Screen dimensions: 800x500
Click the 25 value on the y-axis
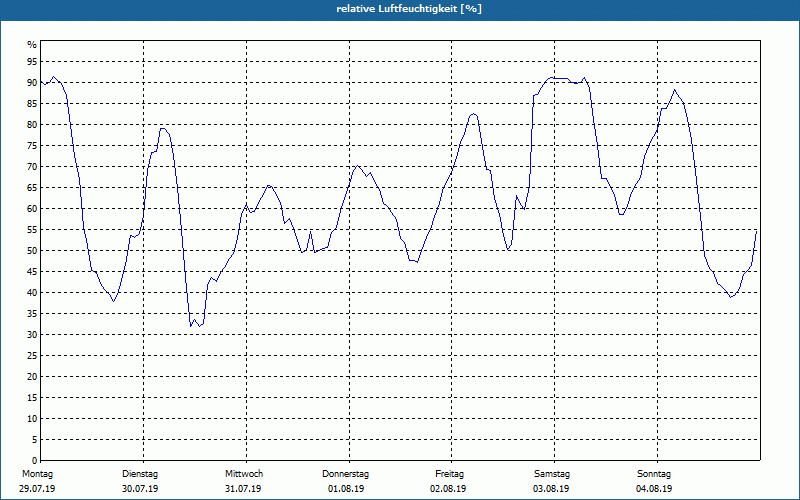[32, 356]
